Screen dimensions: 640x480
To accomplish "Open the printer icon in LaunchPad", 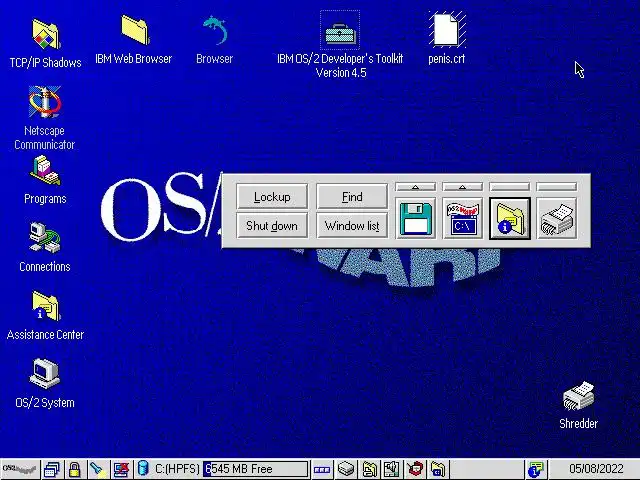I will point(557,219).
